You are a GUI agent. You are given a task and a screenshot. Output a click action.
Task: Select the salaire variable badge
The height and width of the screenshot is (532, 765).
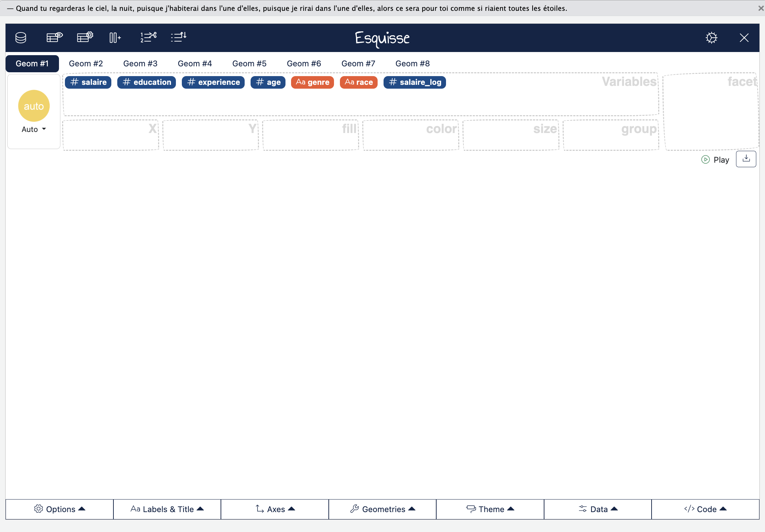pyautogui.click(x=88, y=82)
